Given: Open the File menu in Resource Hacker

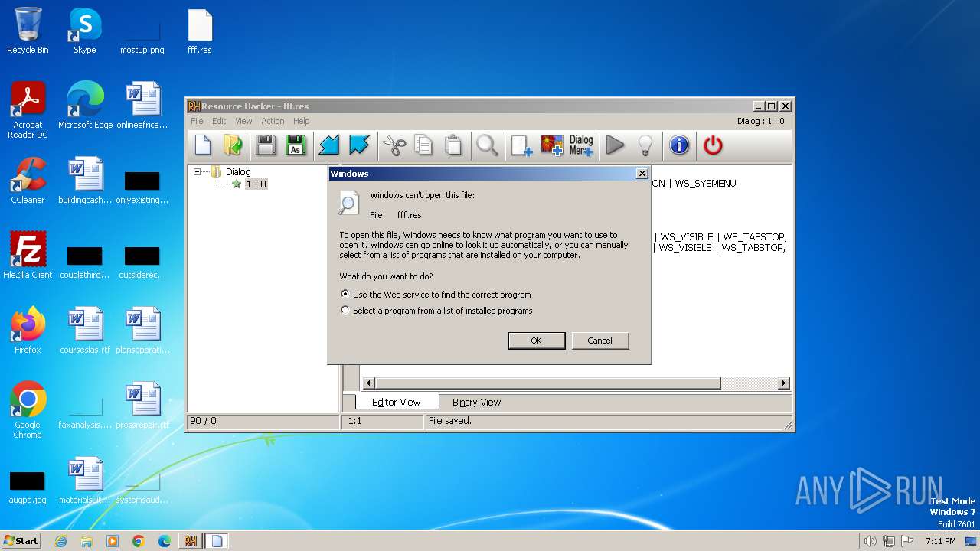Looking at the screenshot, I should [x=197, y=121].
